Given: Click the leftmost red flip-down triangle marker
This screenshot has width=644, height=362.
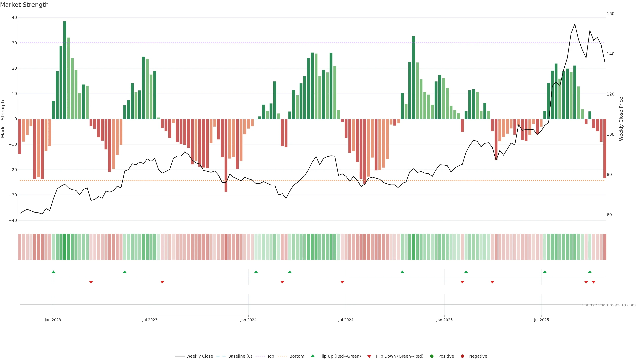Looking at the screenshot, I should 91,282.
